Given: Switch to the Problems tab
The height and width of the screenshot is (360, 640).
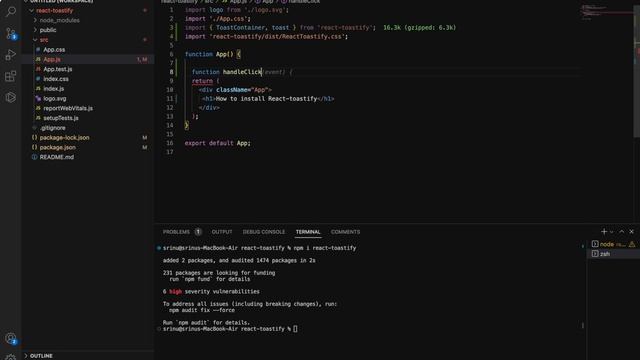Looking at the screenshot, I should tap(176, 232).
